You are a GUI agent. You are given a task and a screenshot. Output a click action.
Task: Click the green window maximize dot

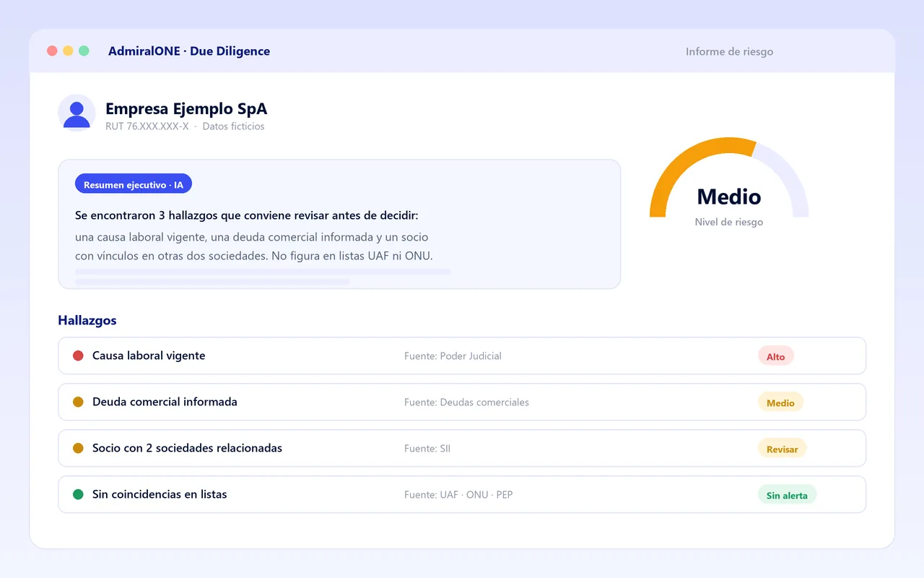point(84,51)
